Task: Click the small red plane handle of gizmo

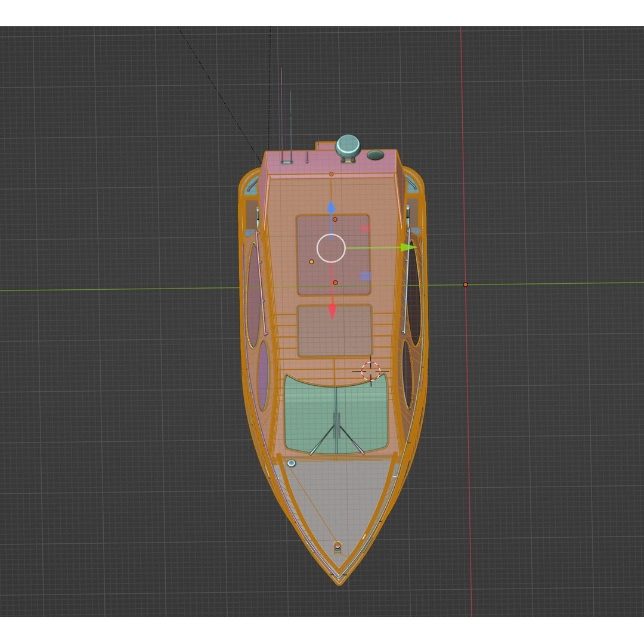Action: pos(365,229)
